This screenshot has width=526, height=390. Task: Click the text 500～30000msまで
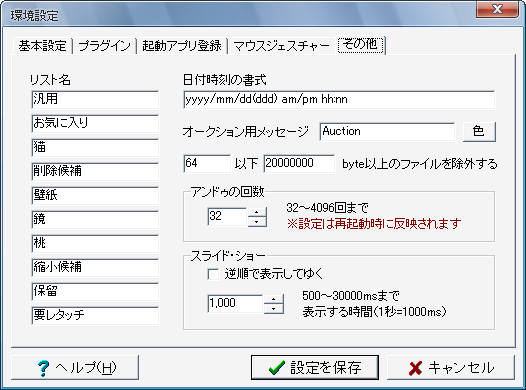click(x=351, y=296)
